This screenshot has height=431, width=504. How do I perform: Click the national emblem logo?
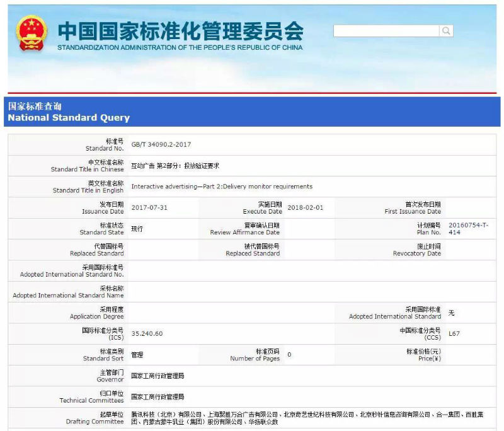click(31, 34)
